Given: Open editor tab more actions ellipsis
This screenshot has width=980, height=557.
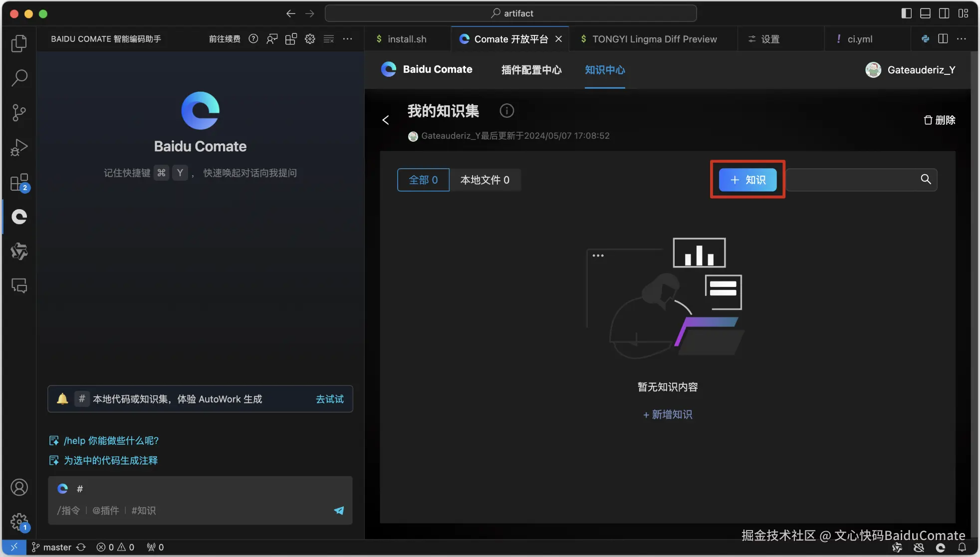Looking at the screenshot, I should [962, 39].
